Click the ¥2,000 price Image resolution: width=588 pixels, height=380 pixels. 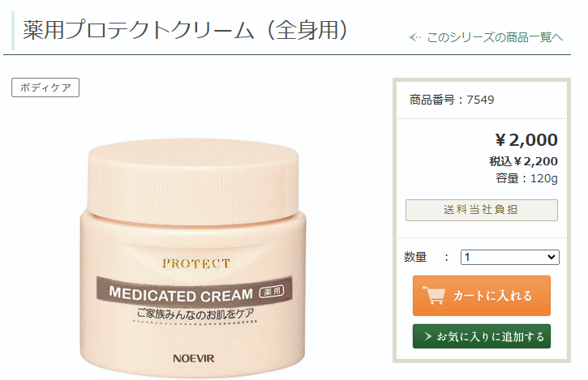(526, 140)
